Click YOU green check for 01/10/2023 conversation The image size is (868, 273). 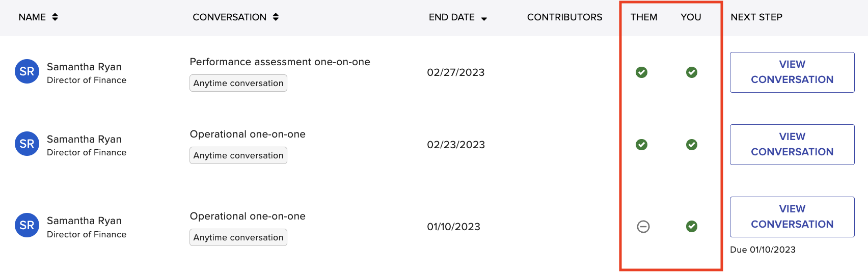(x=692, y=226)
